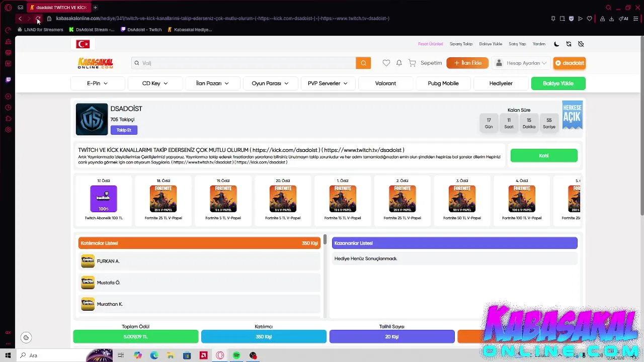Open Sipariş Takip in the top menu
The width and height of the screenshot is (644, 362).
tap(461, 44)
